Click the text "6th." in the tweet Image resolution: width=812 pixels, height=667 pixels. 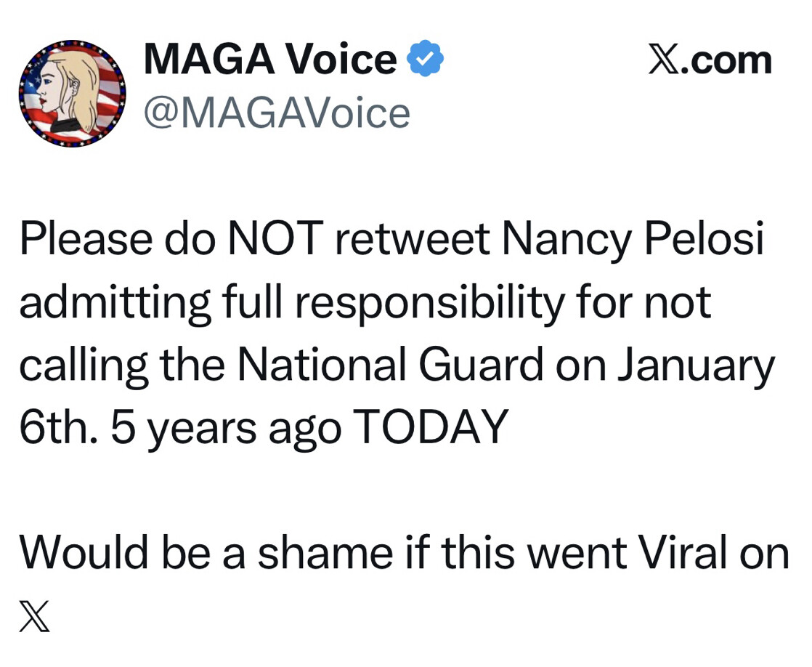(57, 427)
